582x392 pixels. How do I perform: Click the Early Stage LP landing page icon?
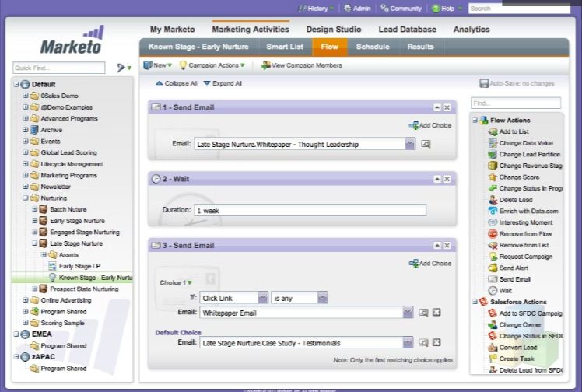[x=52, y=266]
